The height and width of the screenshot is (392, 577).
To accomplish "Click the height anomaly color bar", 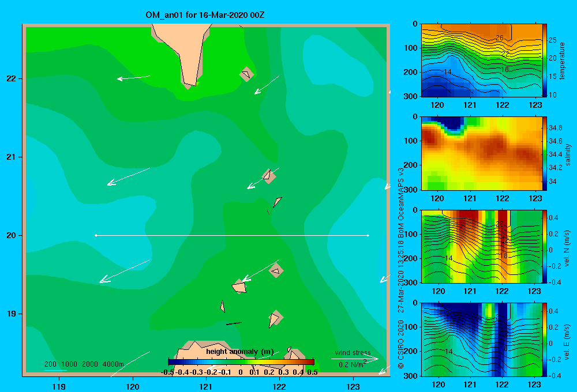I will pyautogui.click(x=241, y=362).
